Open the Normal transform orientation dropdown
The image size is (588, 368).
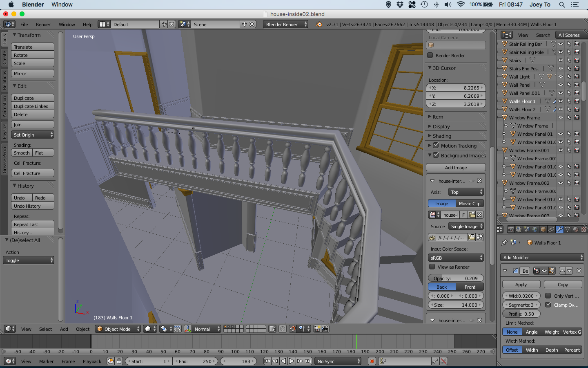[207, 329]
